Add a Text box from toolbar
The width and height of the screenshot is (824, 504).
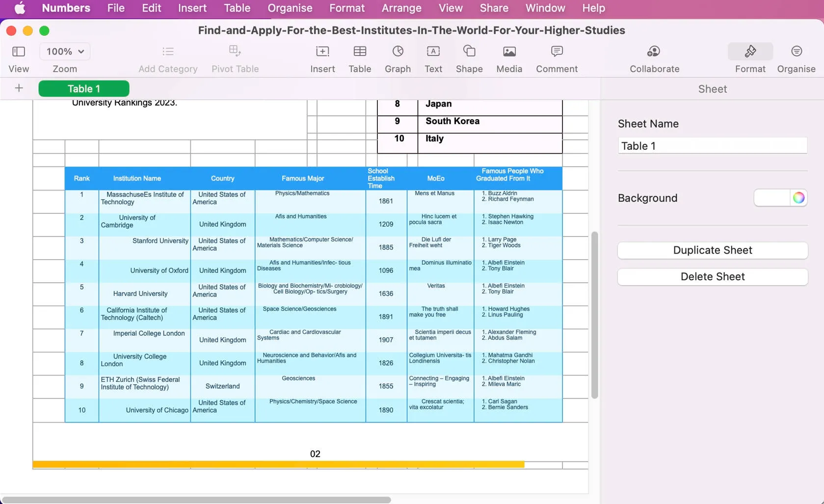(x=433, y=52)
